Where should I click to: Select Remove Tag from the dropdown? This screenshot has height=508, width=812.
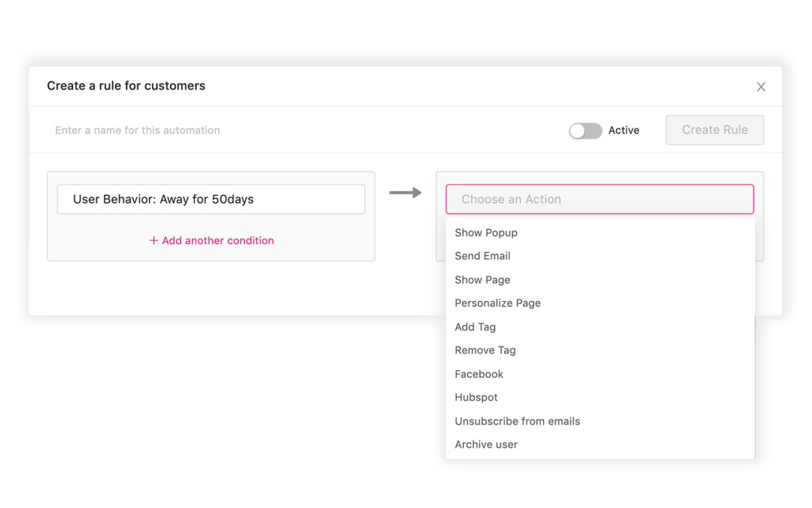(x=485, y=350)
